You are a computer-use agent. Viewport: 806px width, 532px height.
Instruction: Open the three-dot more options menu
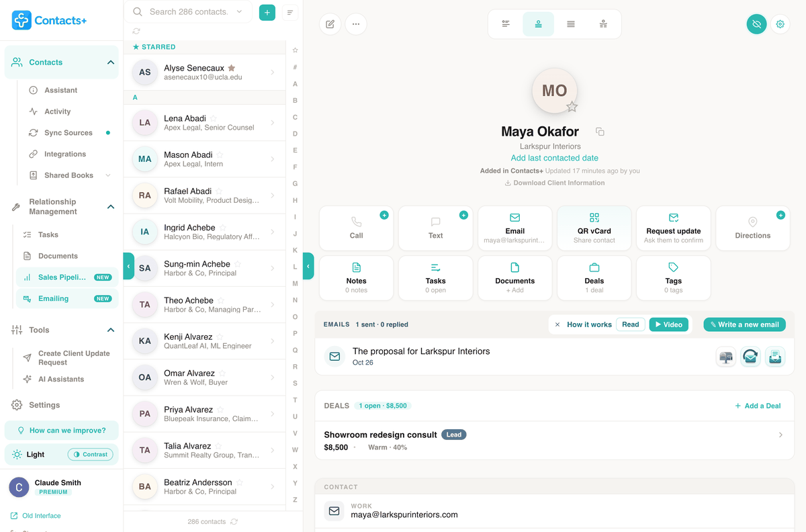[356, 24]
